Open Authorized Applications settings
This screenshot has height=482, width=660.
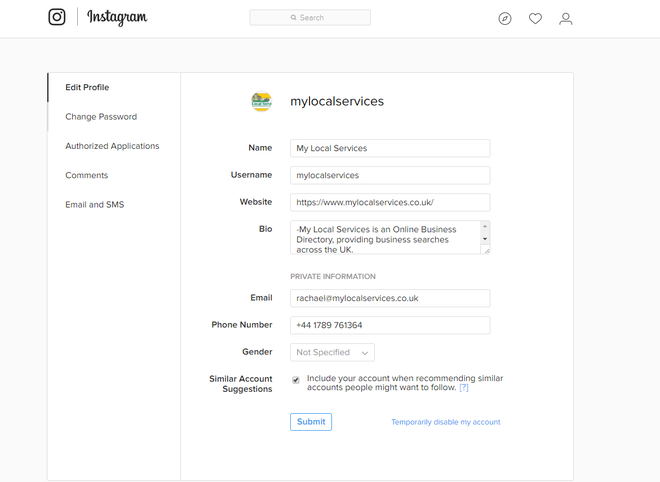pos(112,146)
